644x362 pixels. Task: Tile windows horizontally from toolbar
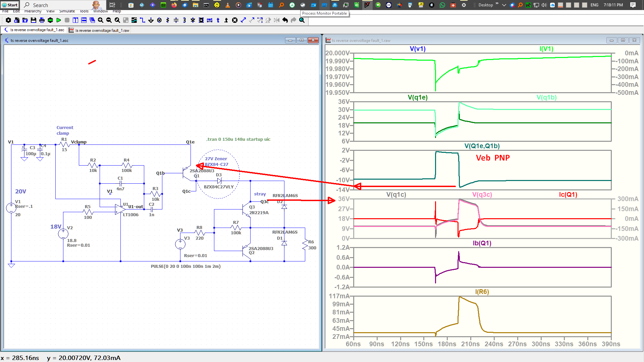(x=84, y=20)
